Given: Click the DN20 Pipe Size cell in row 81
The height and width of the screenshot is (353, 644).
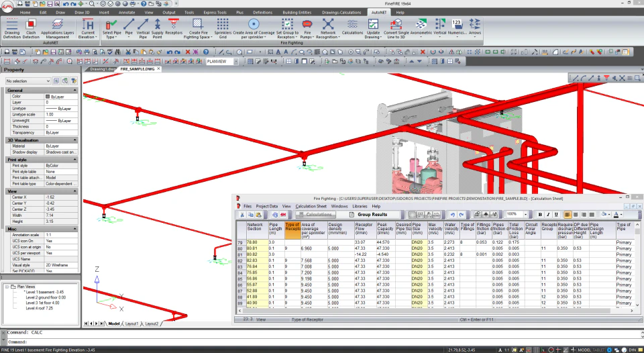Looking at the screenshot, I should point(419,254).
